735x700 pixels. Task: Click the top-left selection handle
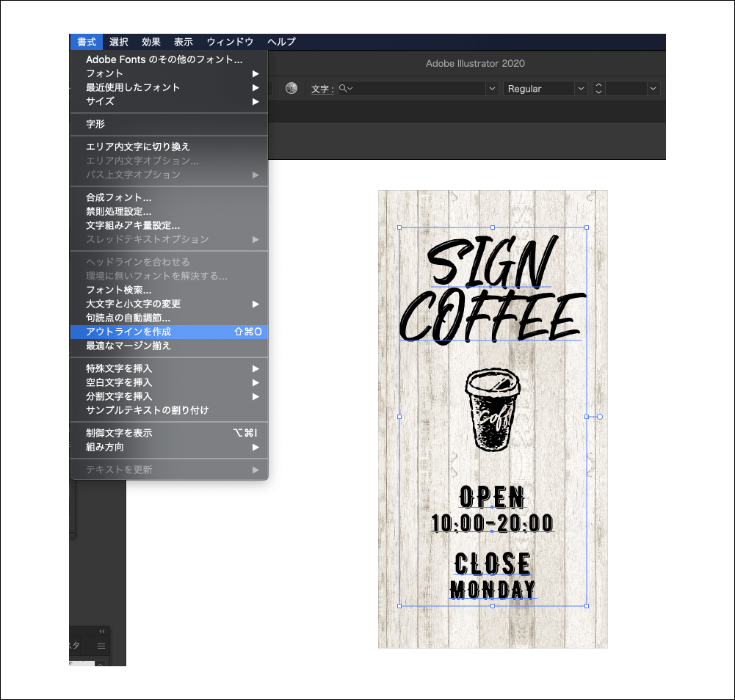pyautogui.click(x=399, y=227)
